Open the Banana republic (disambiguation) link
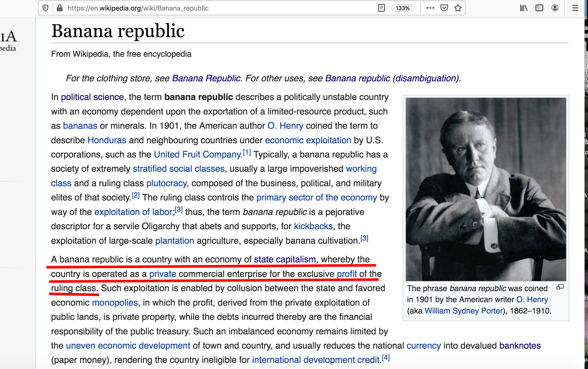Viewport: 588px width, 369px height. point(392,78)
